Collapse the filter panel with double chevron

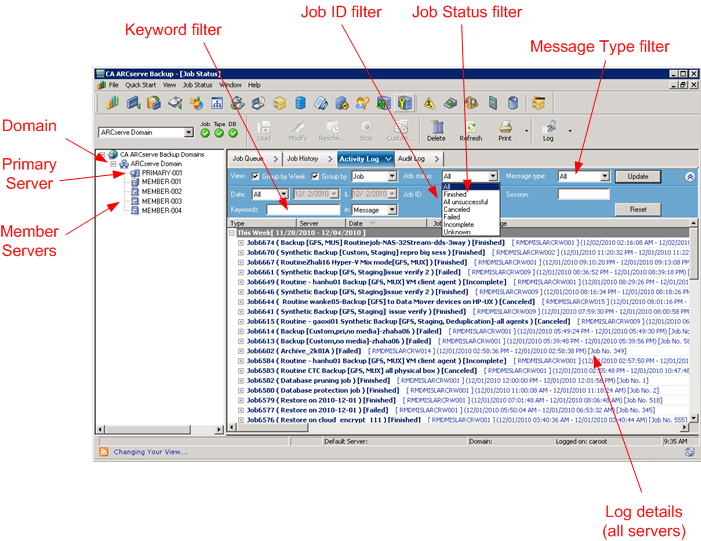[x=690, y=177]
